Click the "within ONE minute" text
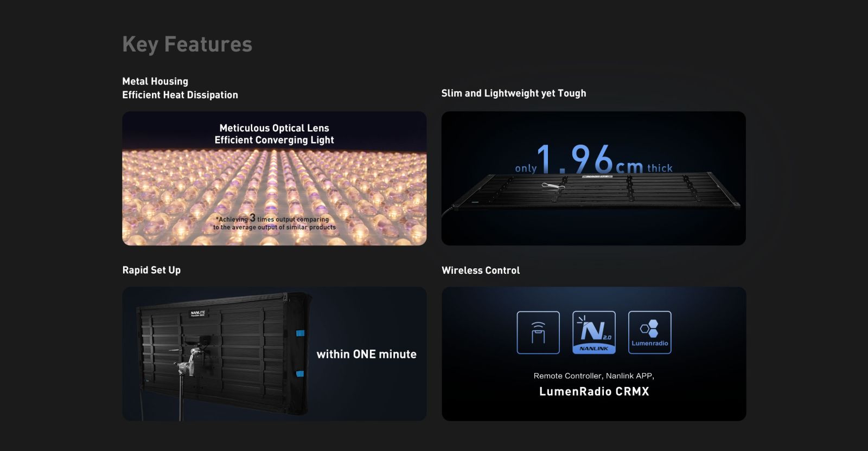The image size is (868, 451). (x=366, y=355)
